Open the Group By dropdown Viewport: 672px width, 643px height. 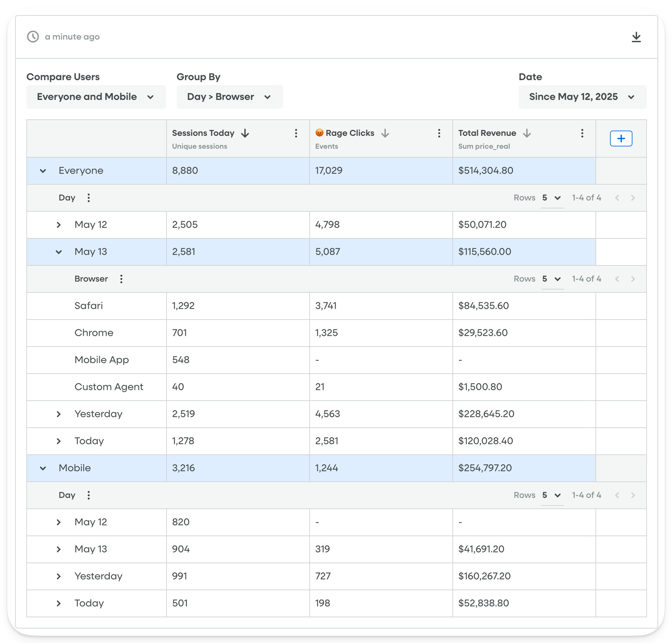point(229,97)
